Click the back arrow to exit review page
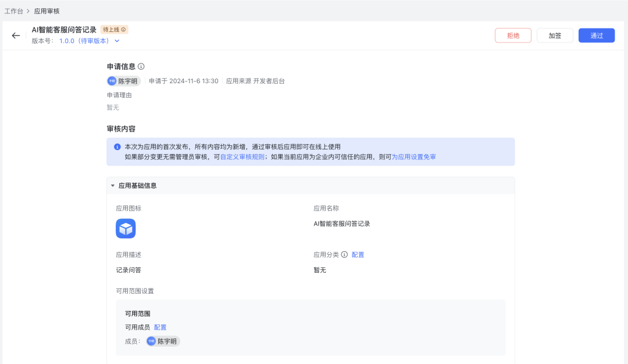Screen dimensions: 628x364 point(16,35)
